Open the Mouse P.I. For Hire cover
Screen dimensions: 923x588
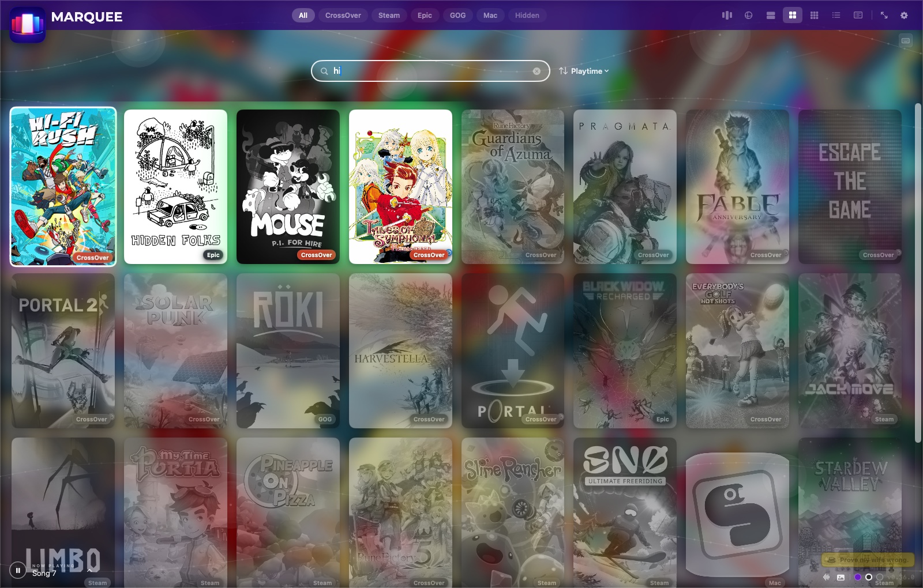[x=288, y=187]
